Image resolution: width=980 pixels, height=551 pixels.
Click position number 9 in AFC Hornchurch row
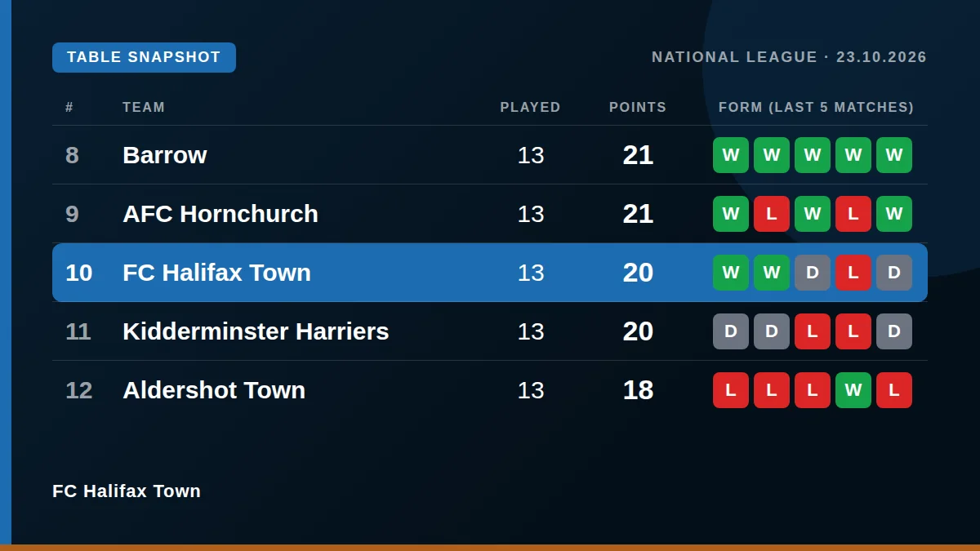72,214
